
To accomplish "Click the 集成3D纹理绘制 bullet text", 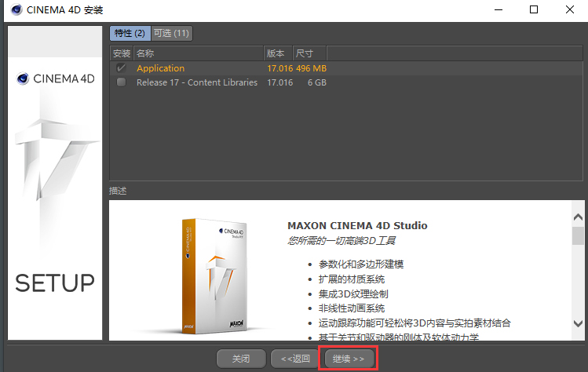I will [x=353, y=294].
